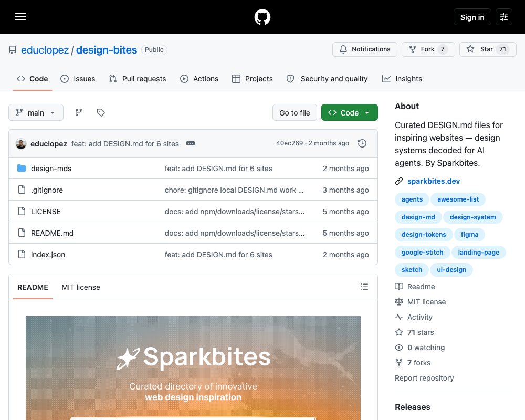Fork the repository
This screenshot has width=525, height=420.
coord(428,49)
